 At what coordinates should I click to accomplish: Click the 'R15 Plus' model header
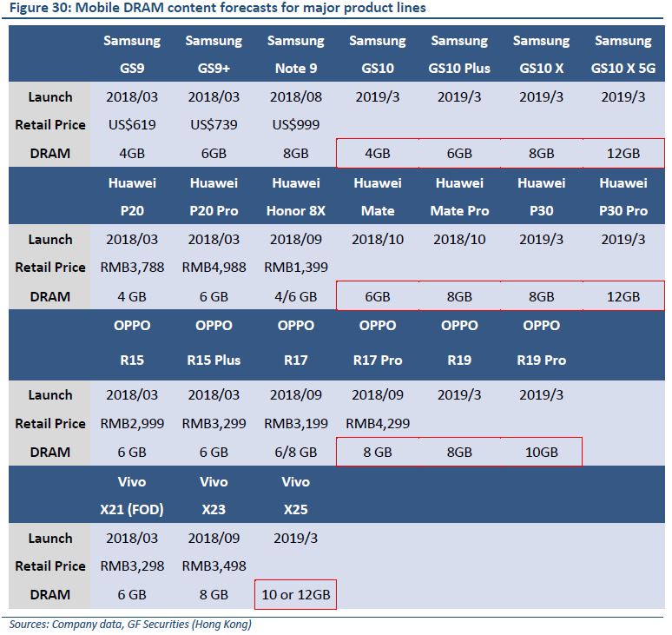214,360
